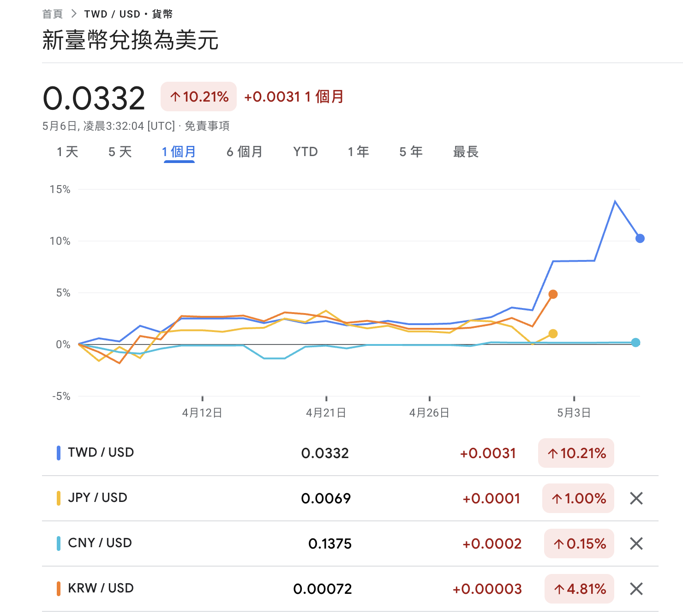683x616 pixels.
Task: Remove CNY / USD comparison with X icon
Action: 636,544
